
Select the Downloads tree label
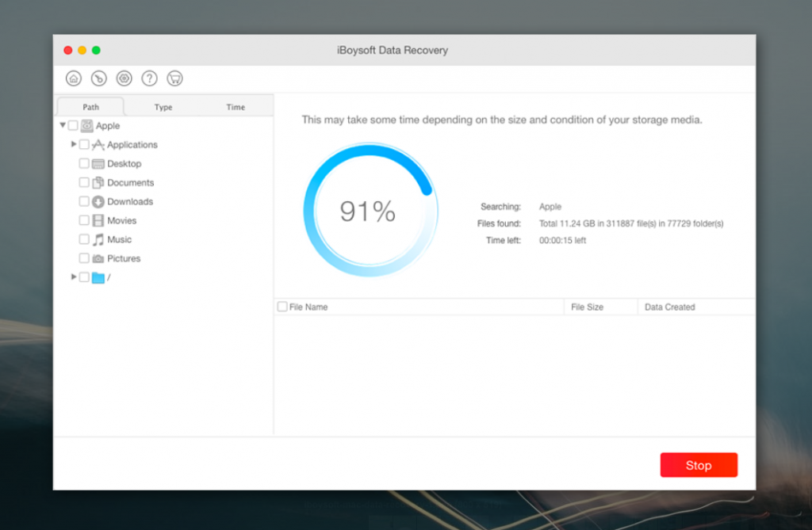pos(130,202)
